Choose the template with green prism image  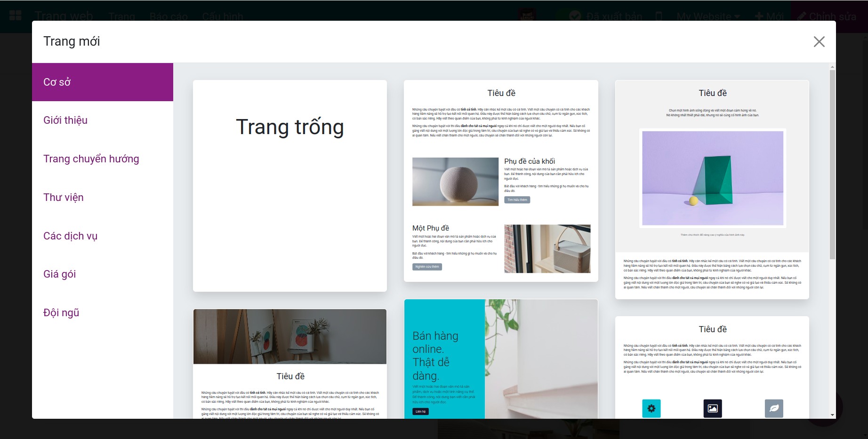[712, 190]
